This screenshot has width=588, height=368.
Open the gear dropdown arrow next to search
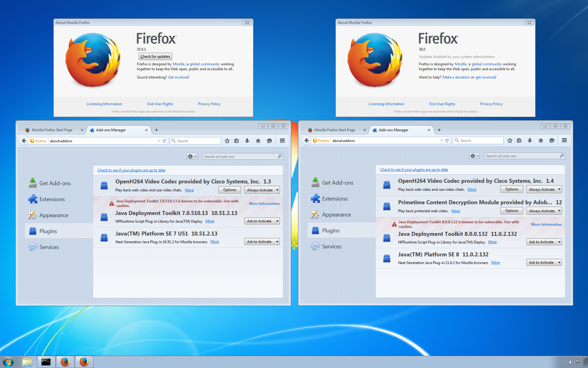point(195,156)
